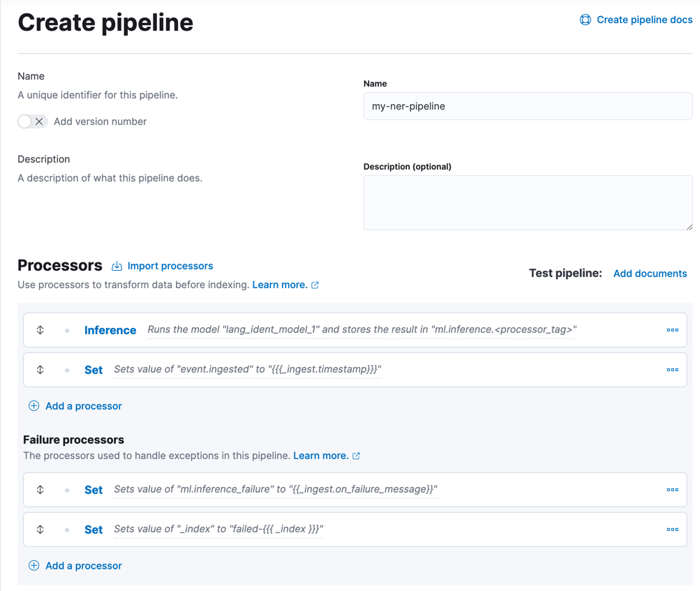Open options menu for the Inference processor
The width and height of the screenshot is (700, 591).
(672, 330)
